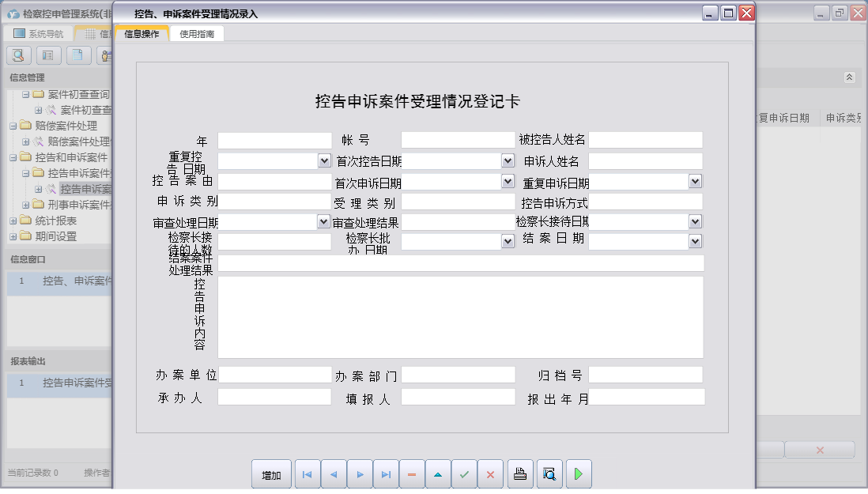
Task: Select the 信息操作 tab
Action: point(142,34)
